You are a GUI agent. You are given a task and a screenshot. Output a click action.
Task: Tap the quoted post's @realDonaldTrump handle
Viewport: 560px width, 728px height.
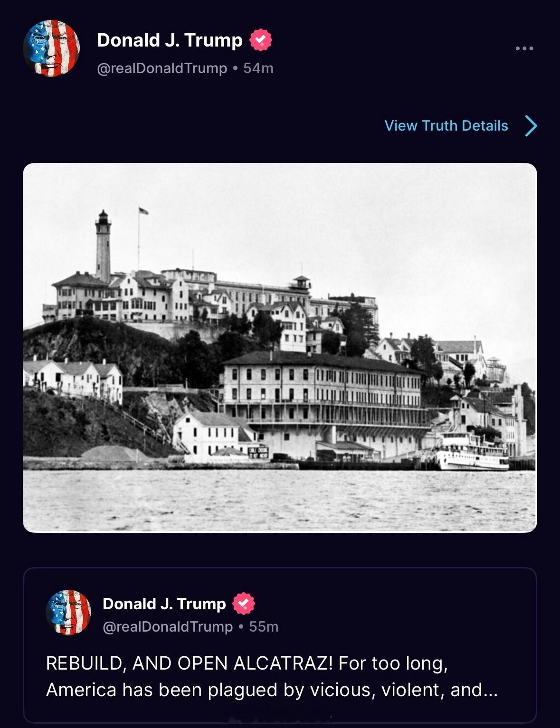click(168, 627)
